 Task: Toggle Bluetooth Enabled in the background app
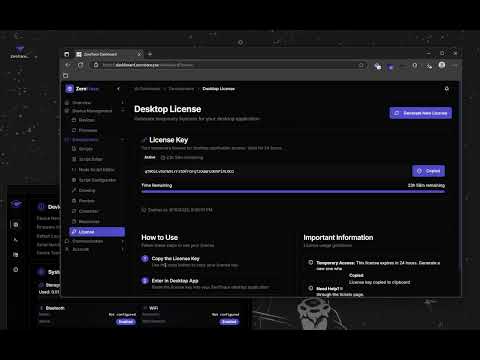[x=126, y=322]
